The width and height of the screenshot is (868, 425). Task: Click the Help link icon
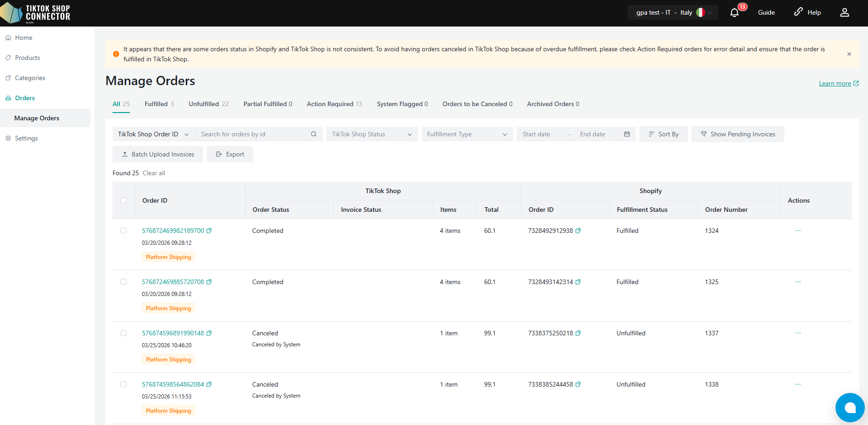[x=798, y=12]
